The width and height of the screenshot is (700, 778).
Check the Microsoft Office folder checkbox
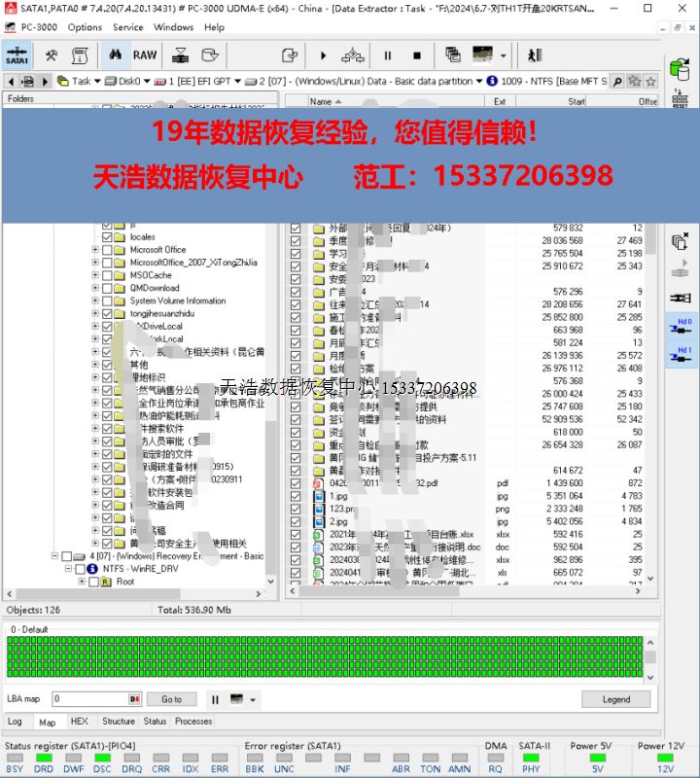(107, 250)
